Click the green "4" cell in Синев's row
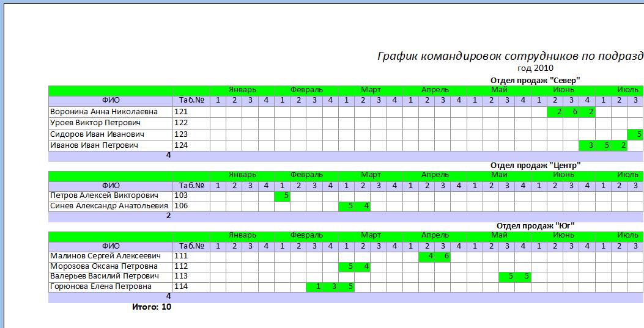 pos(362,206)
